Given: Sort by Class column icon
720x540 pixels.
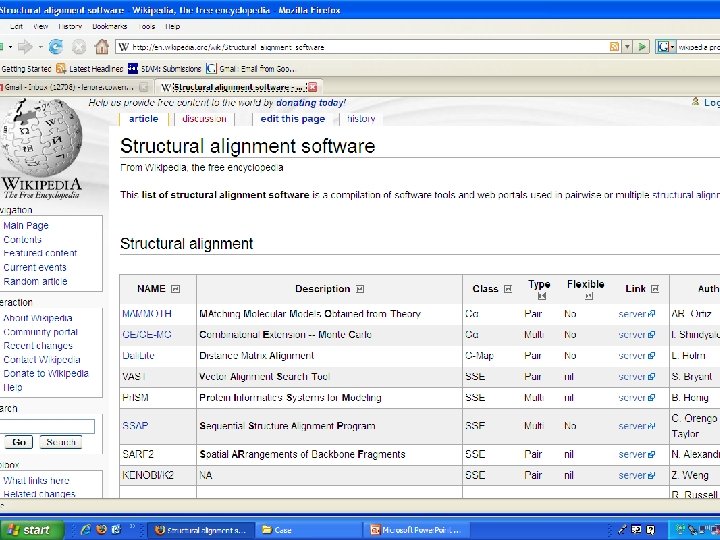Looking at the screenshot, I should (x=507, y=289).
